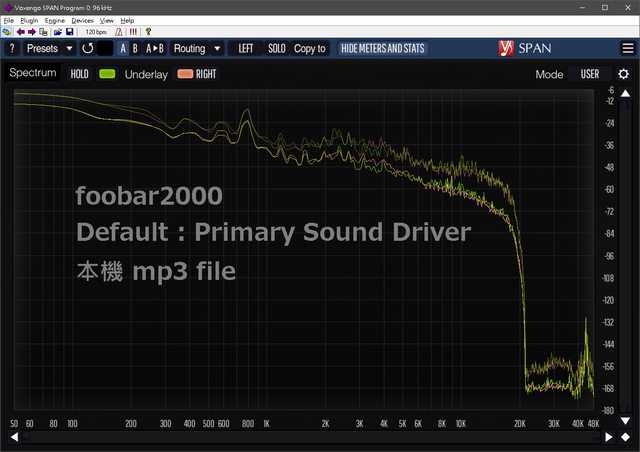Viewport: 640px width, 452px height.
Task: Click the Copy to button
Action: (x=310, y=48)
